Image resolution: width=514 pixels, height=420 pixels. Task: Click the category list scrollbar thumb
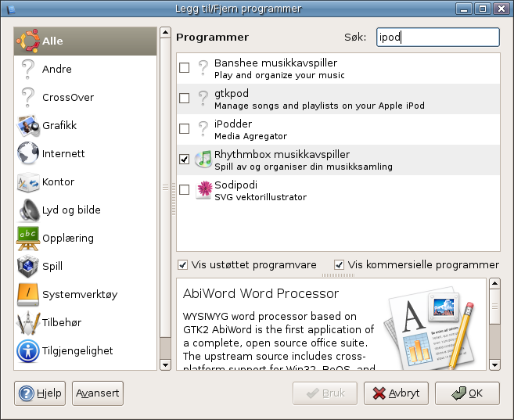[165, 188]
